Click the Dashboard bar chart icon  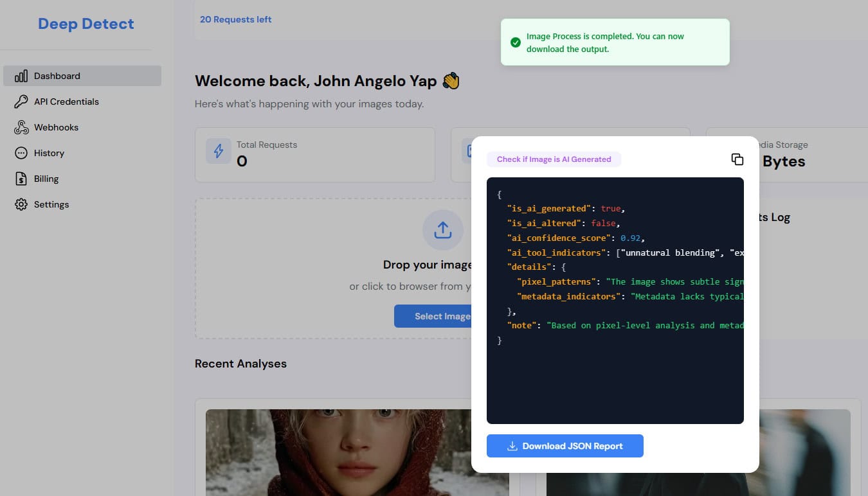coord(21,76)
